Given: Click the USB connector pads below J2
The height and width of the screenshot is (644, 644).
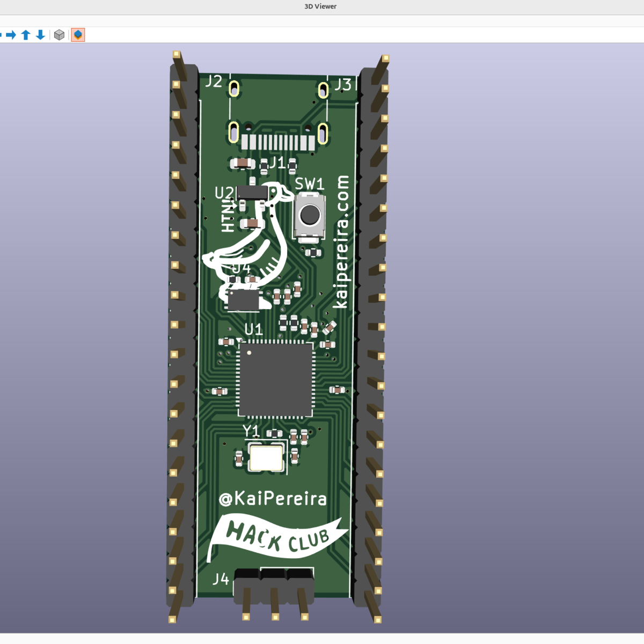Looking at the screenshot, I should point(277,142).
